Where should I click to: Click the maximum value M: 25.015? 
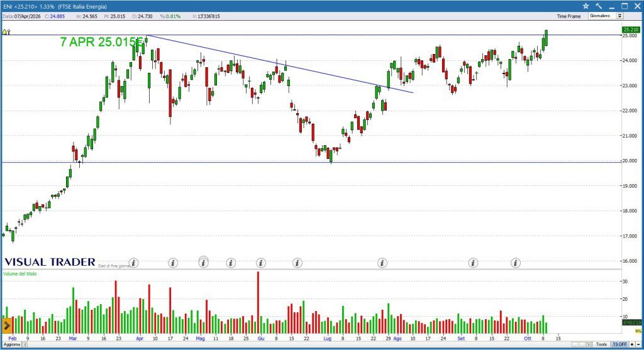coord(114,16)
